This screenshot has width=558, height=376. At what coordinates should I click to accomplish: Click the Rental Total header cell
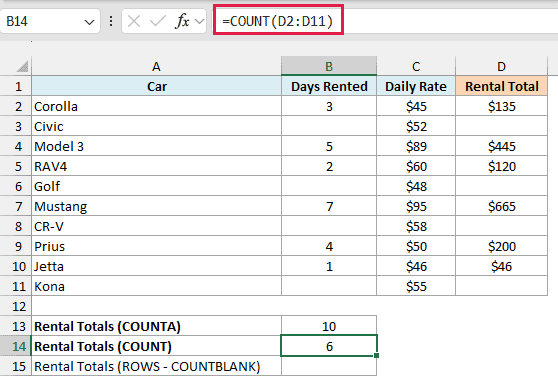click(x=501, y=86)
